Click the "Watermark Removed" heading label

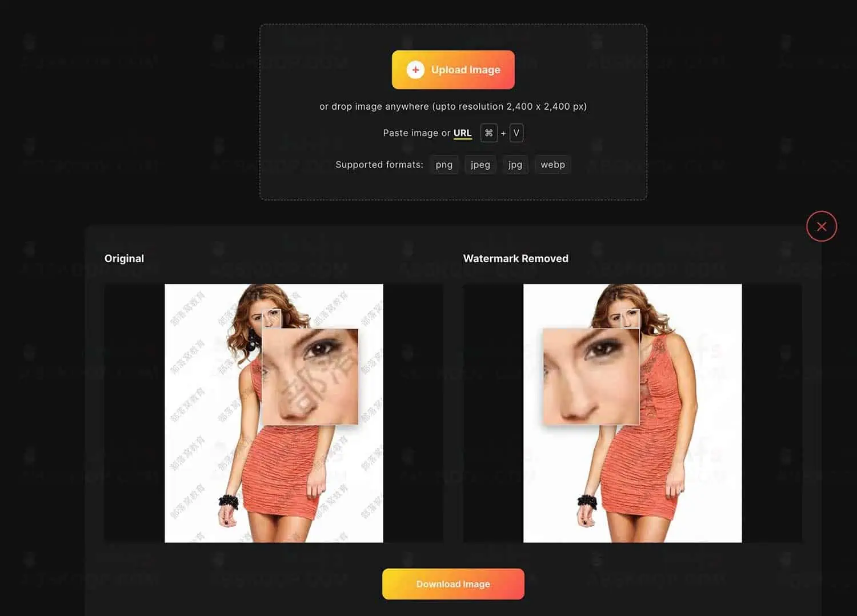[515, 258]
